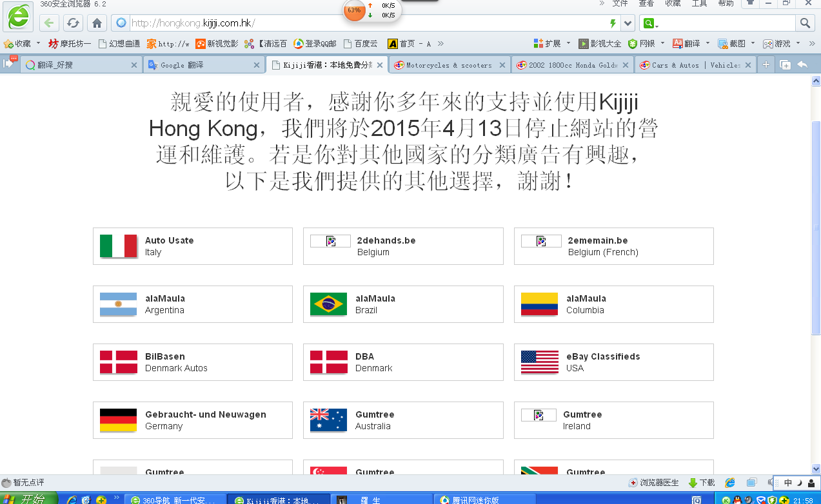This screenshot has width=821, height=504.
Task: Click the scrollbar down arrow
Action: pos(816,469)
